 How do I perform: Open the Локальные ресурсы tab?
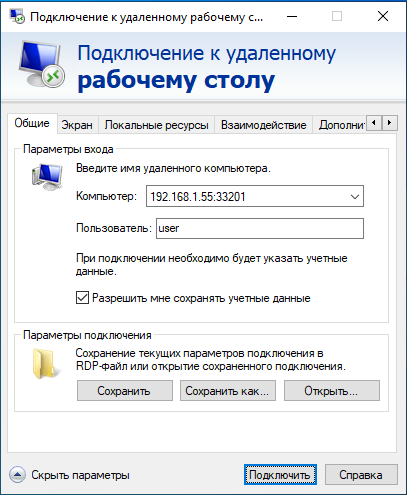[x=156, y=125]
